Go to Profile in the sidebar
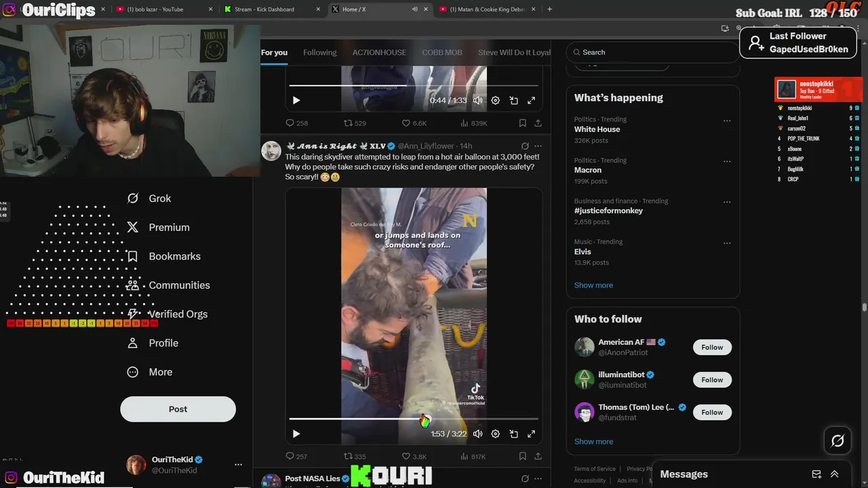The width and height of the screenshot is (868, 488). click(153, 343)
